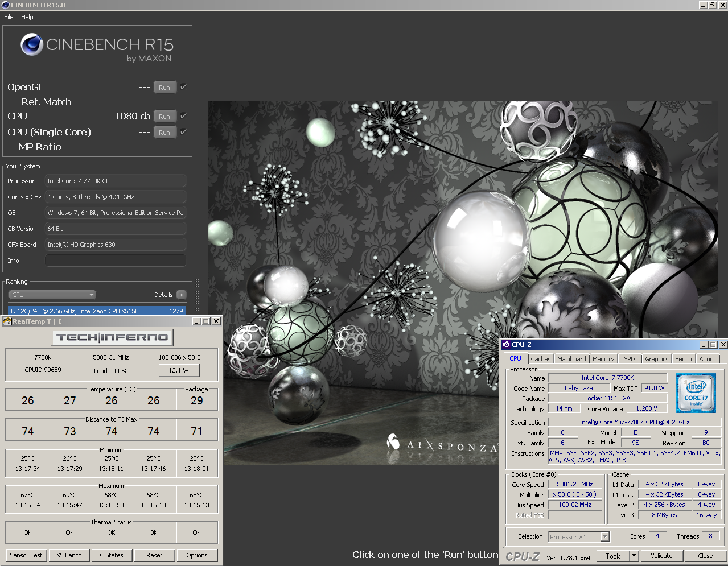Run the CPU benchmark
The height and width of the screenshot is (566, 728).
pyautogui.click(x=164, y=117)
